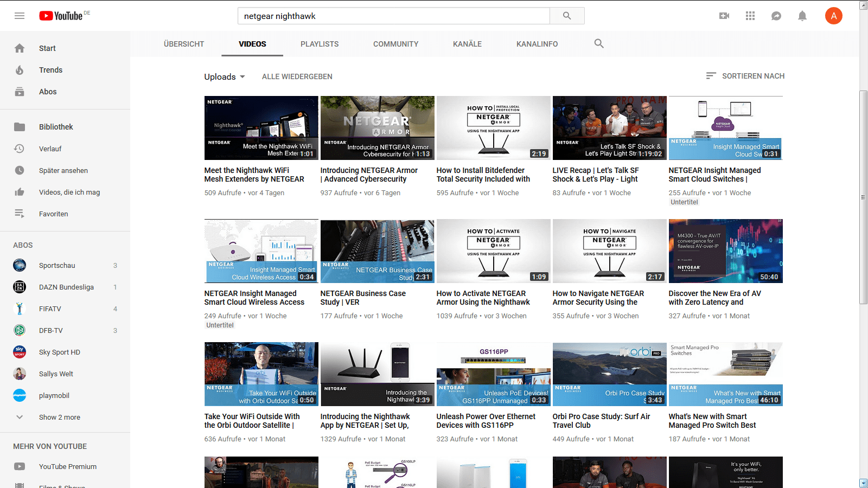This screenshot has width=868, height=488.
Task: Switch to the Kanalinfo tab
Action: pyautogui.click(x=537, y=44)
